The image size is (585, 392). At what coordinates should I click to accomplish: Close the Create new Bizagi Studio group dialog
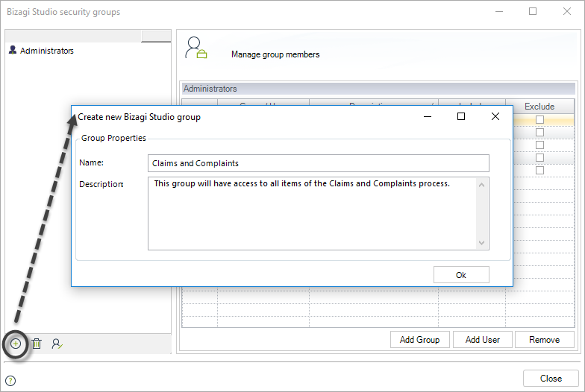[x=495, y=116]
